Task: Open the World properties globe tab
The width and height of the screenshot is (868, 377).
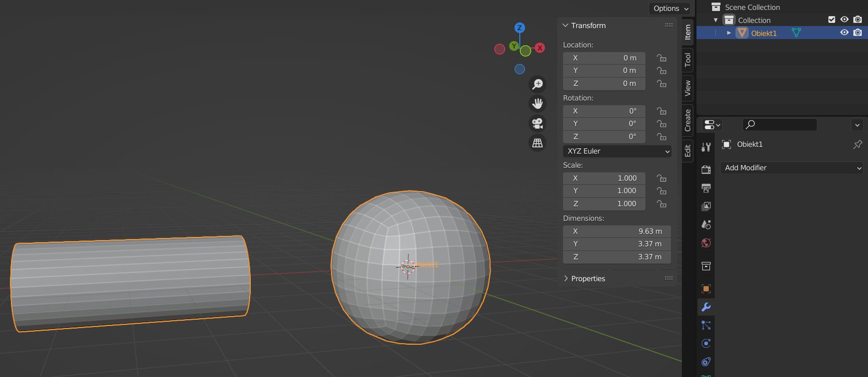Action: (x=706, y=243)
